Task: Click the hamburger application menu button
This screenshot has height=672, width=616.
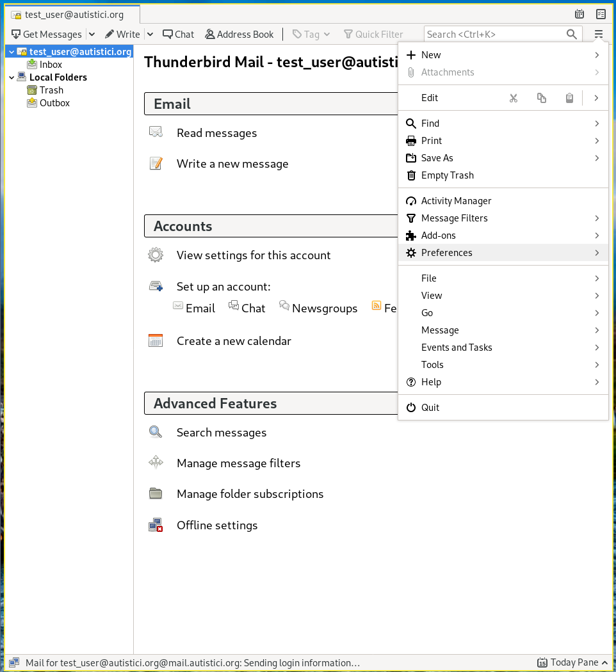Action: [599, 35]
